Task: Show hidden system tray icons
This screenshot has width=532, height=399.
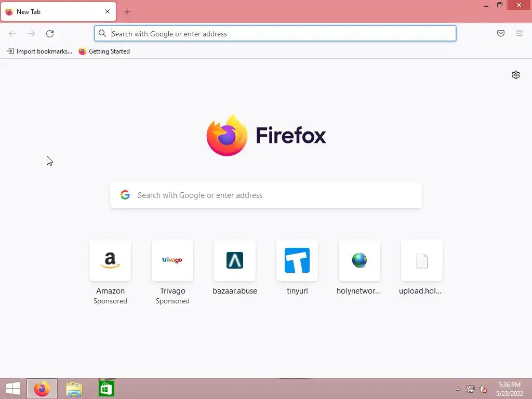Action: [x=458, y=389]
